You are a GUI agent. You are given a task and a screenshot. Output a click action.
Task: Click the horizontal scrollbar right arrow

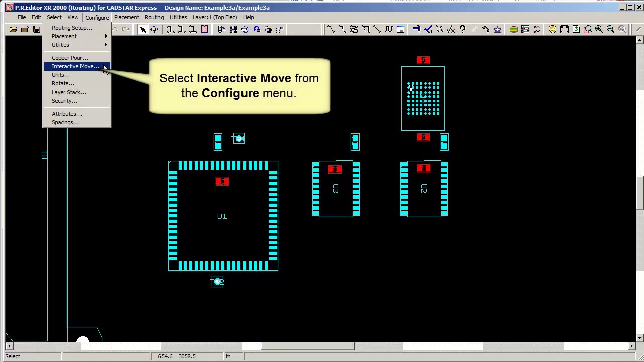[632, 346]
